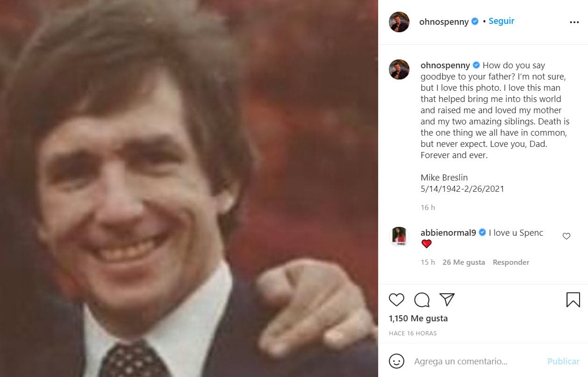Open the emoji picker smiley icon
Screen dimensions: 588x377
point(397,361)
